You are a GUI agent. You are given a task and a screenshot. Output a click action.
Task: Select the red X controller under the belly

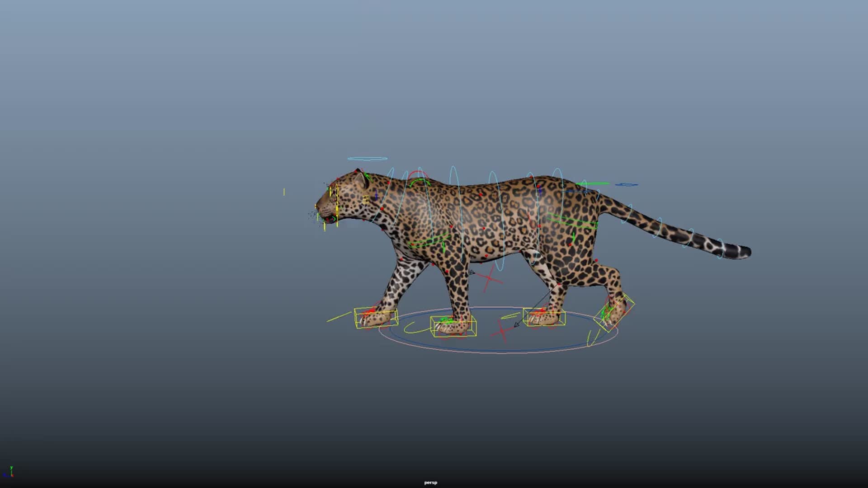488,279
